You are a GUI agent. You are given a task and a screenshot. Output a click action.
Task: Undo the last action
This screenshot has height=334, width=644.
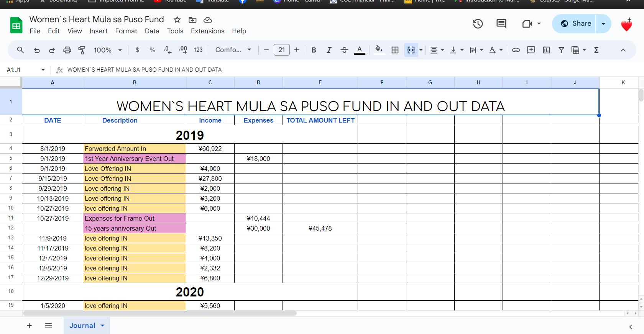[37, 50]
